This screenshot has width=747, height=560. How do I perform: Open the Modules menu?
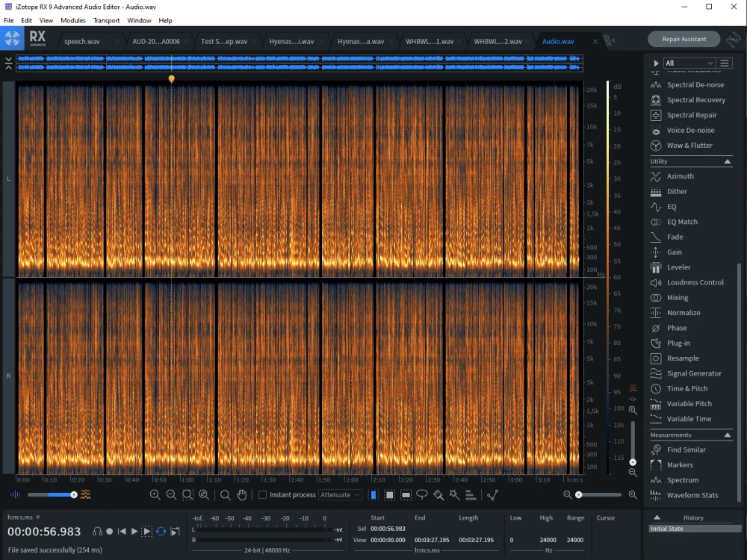73,20
